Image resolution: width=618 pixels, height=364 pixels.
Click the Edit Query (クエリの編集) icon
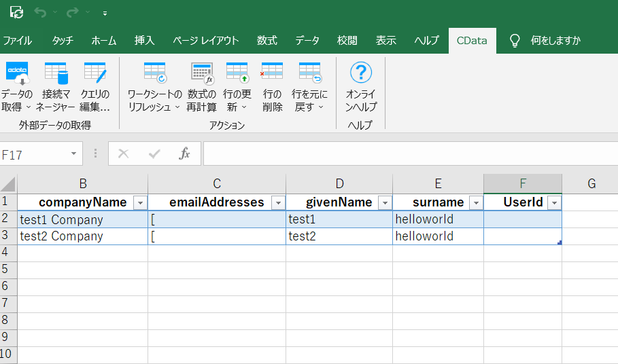(x=95, y=73)
